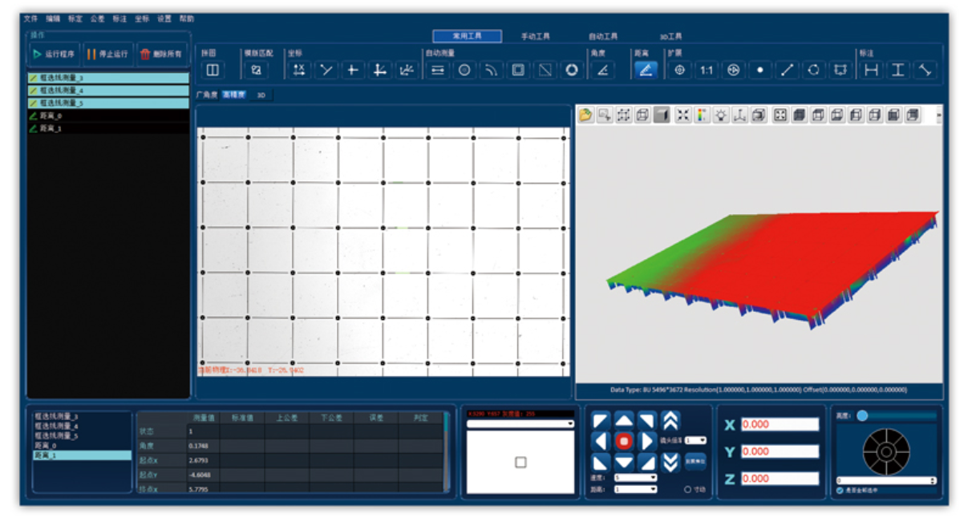Viewport: 980px width, 526px height.
Task: Open the 文件 menu
Action: (30, 18)
